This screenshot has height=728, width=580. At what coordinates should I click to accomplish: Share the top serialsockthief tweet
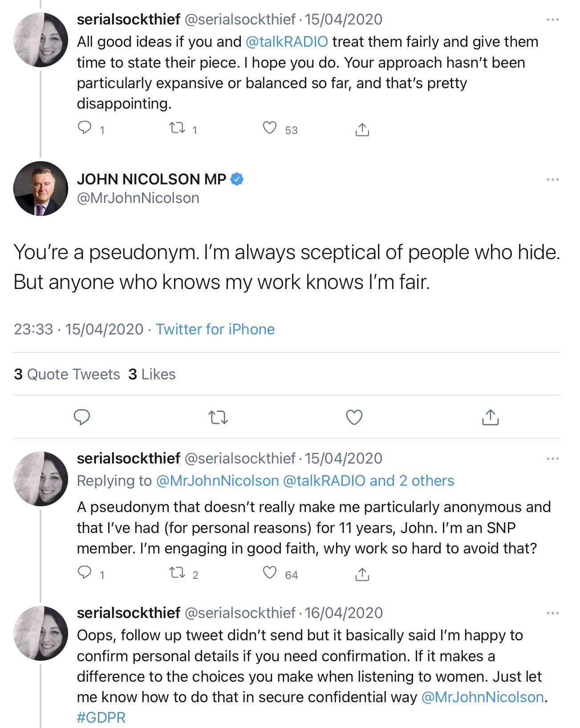click(x=362, y=129)
